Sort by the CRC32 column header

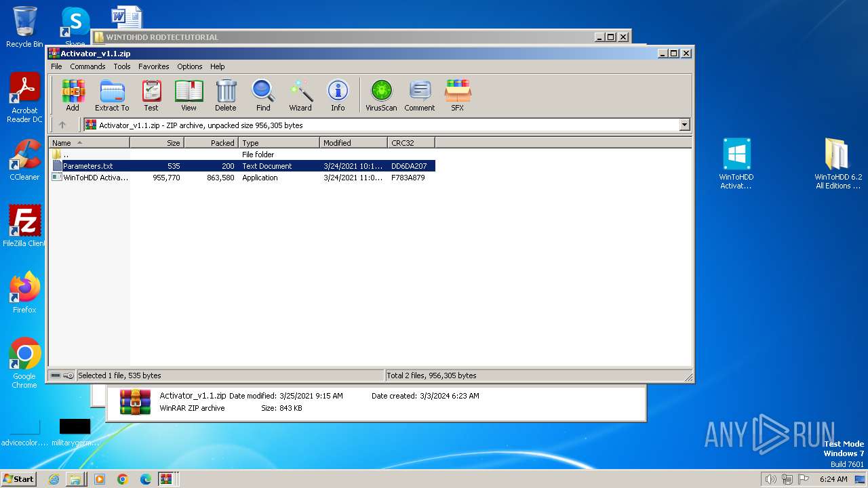point(411,143)
